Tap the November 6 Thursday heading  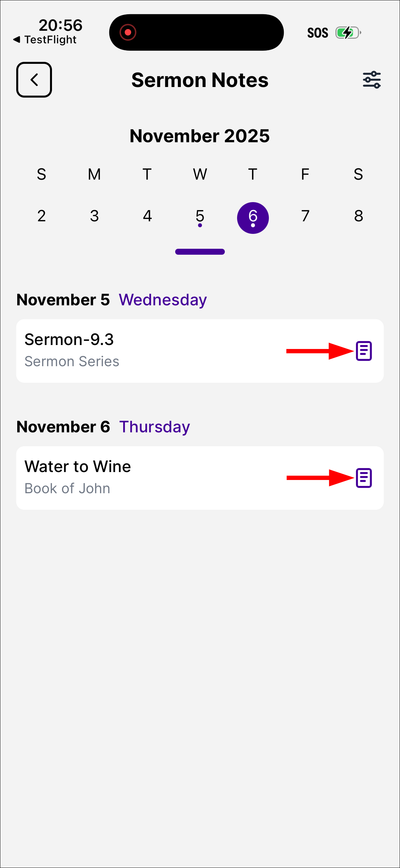[x=103, y=427]
